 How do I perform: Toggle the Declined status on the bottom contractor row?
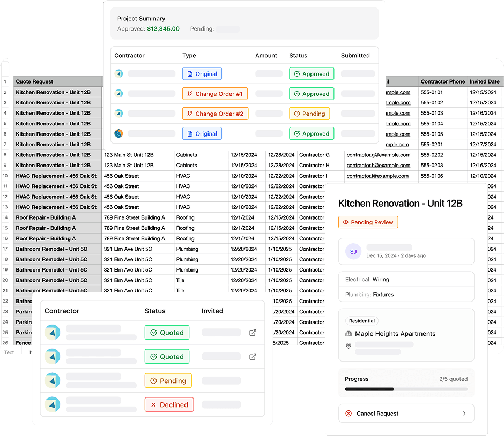click(x=169, y=404)
